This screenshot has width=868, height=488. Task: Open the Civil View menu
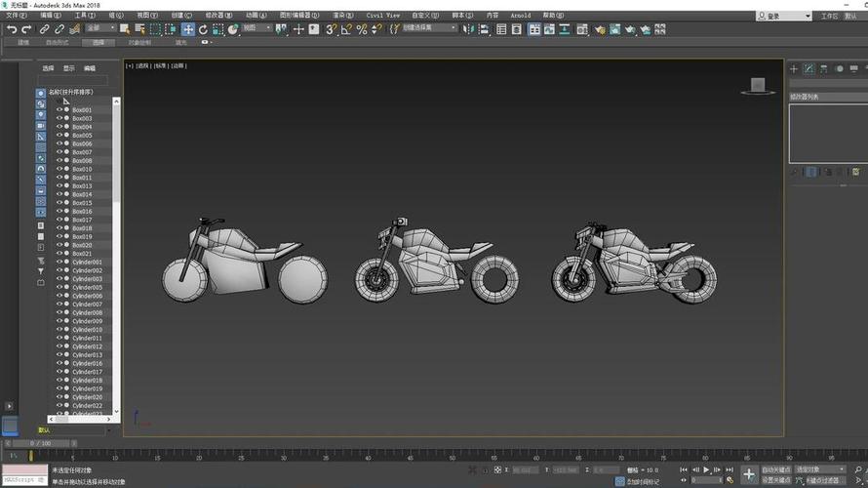pyautogui.click(x=383, y=16)
